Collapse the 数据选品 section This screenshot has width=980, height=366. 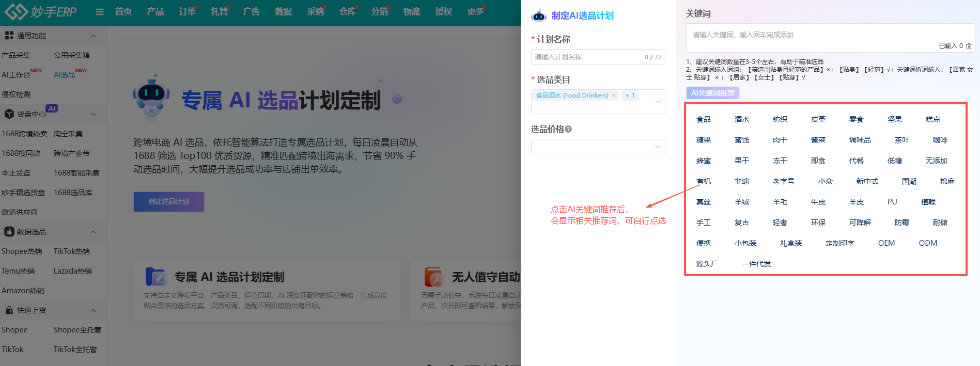[x=94, y=232]
